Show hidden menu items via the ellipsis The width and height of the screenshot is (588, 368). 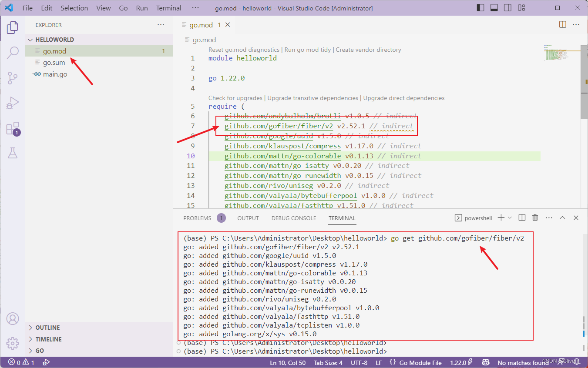click(x=195, y=8)
